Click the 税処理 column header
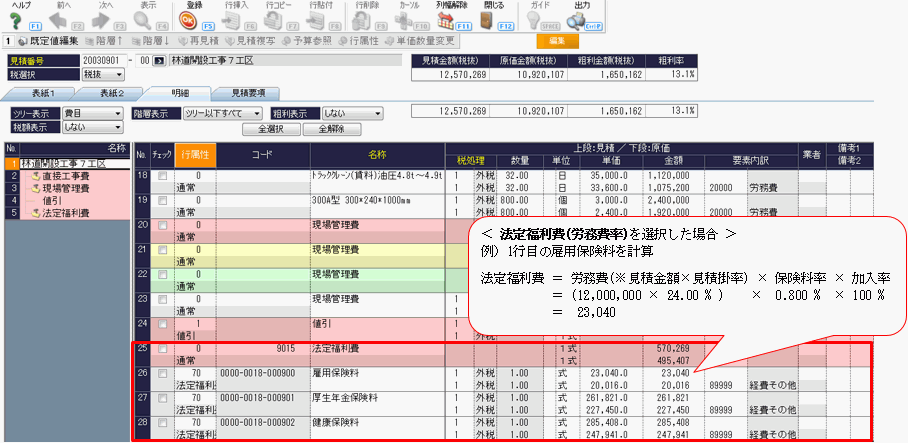908x443 pixels. [471, 161]
